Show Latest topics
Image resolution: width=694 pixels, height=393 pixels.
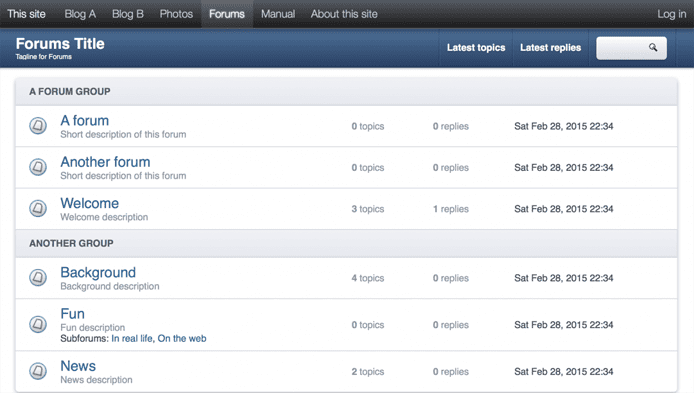(476, 48)
